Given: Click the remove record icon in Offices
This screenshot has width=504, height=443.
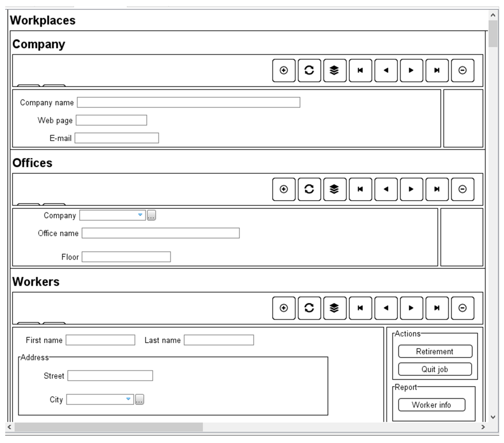Looking at the screenshot, I should pyautogui.click(x=462, y=189).
